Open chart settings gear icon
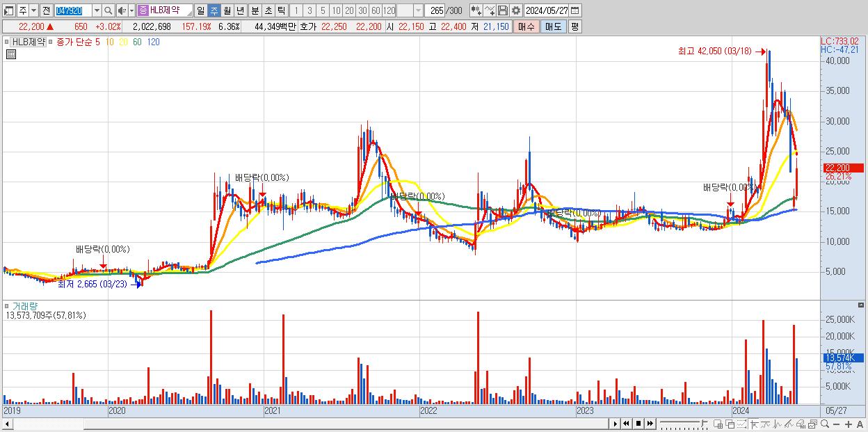This screenshot has width=868, height=432. (515, 10)
